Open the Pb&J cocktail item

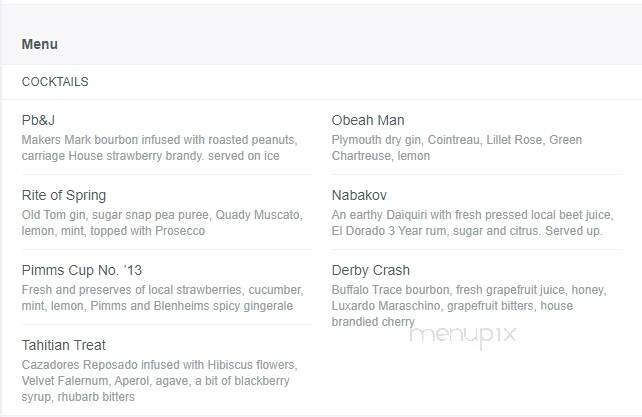click(39, 120)
